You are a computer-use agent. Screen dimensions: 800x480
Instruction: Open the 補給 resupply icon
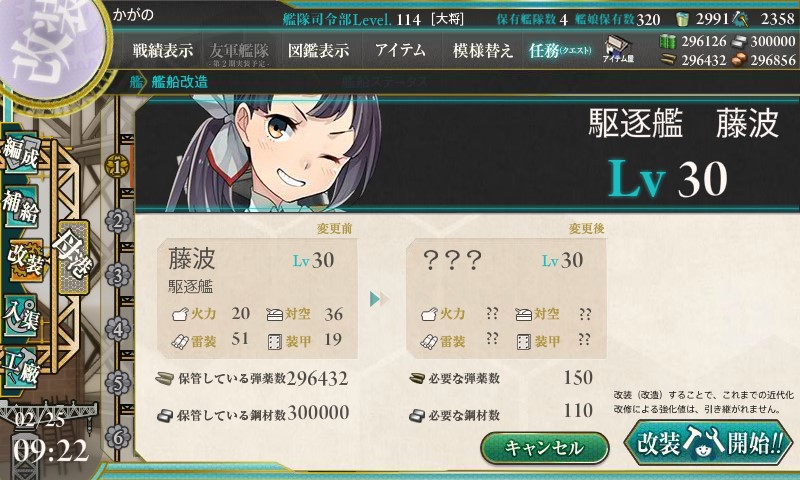click(21, 206)
